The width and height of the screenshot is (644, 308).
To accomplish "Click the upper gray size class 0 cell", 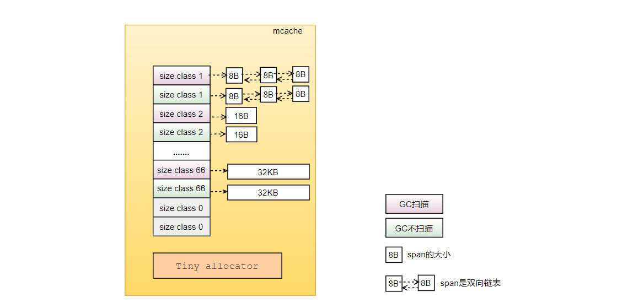I will click(181, 208).
